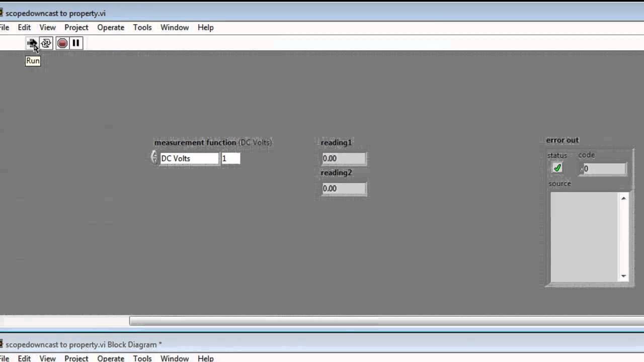Click the reading1 label
The height and width of the screenshot is (362, 644).
point(337,142)
